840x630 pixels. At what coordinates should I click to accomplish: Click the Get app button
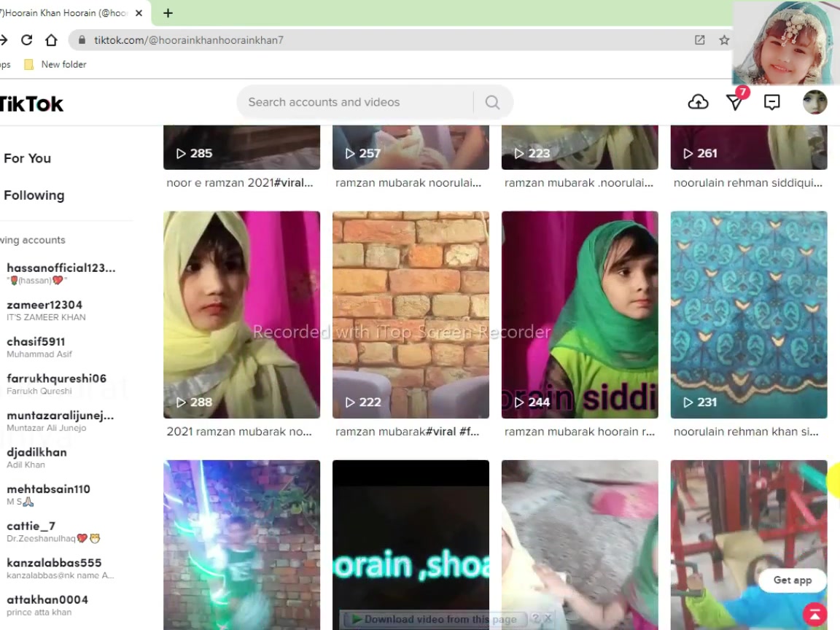pyautogui.click(x=793, y=580)
